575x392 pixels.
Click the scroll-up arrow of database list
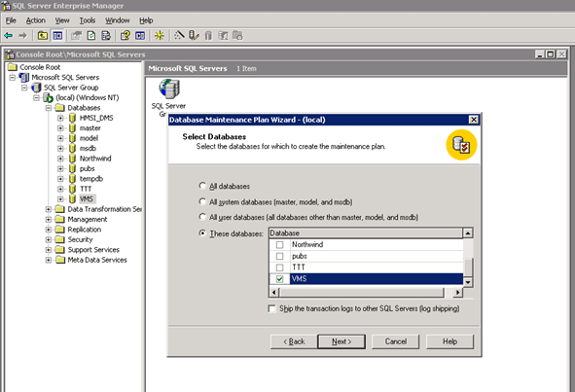click(468, 233)
